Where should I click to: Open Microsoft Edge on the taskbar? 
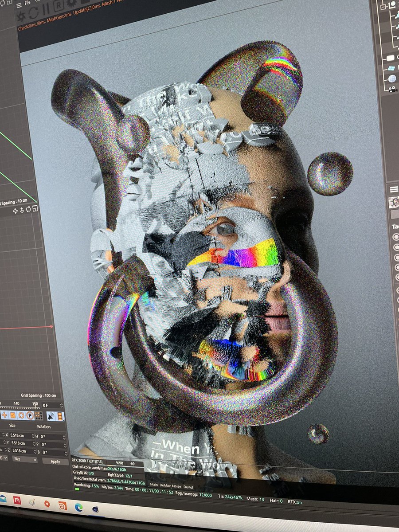pyautogui.click(x=78, y=508)
